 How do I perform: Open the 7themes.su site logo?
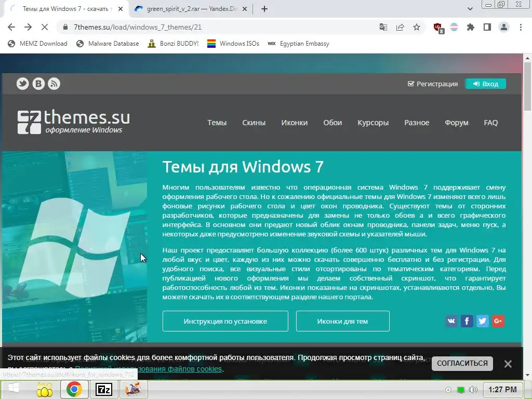[x=74, y=122]
